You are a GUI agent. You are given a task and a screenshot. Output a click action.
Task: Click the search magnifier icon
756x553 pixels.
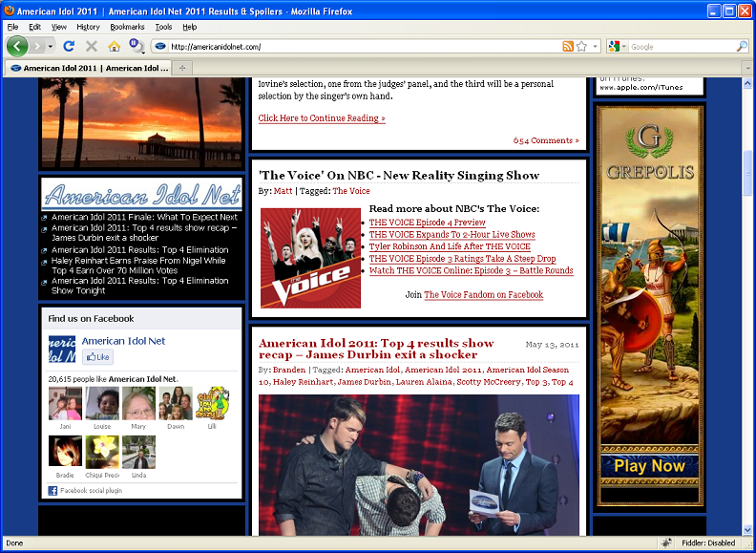[x=742, y=46]
